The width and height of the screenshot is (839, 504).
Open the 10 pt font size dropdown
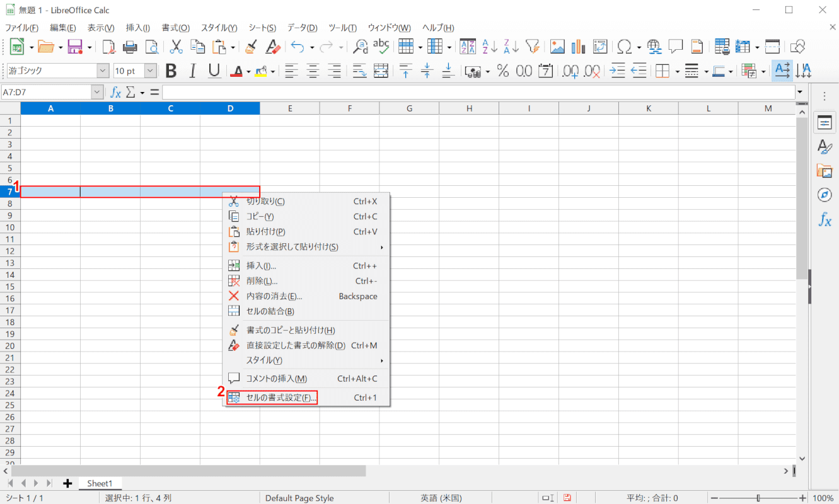point(151,71)
